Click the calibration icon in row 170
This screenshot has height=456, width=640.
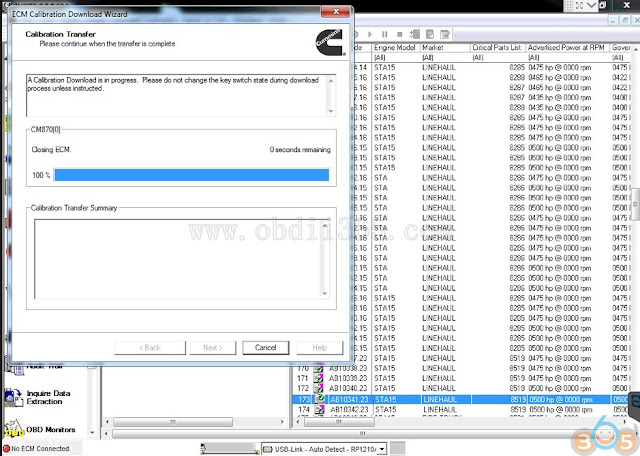pos(318,369)
